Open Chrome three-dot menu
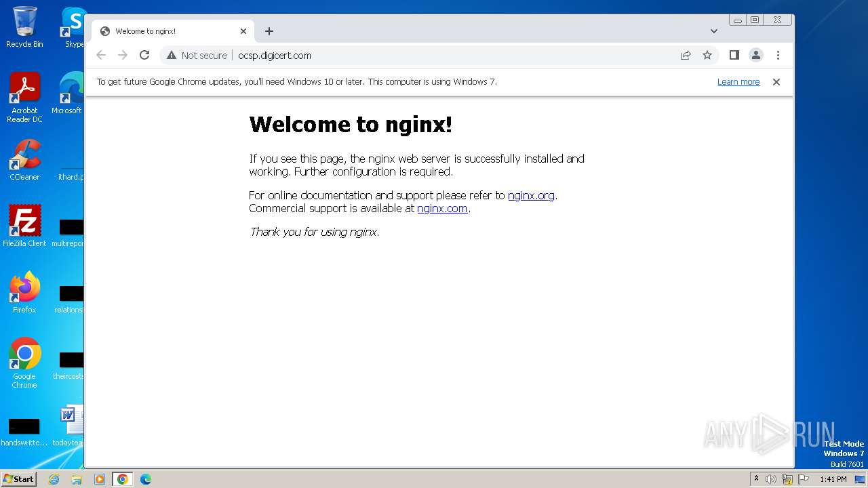This screenshot has width=868, height=488. coord(778,55)
